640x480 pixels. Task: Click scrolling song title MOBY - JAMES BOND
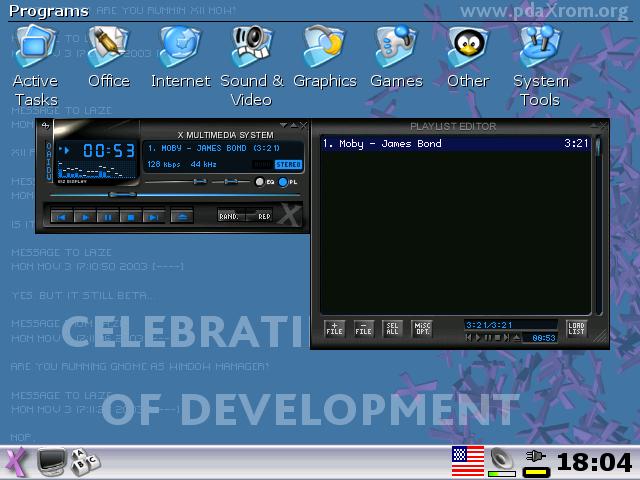213,148
